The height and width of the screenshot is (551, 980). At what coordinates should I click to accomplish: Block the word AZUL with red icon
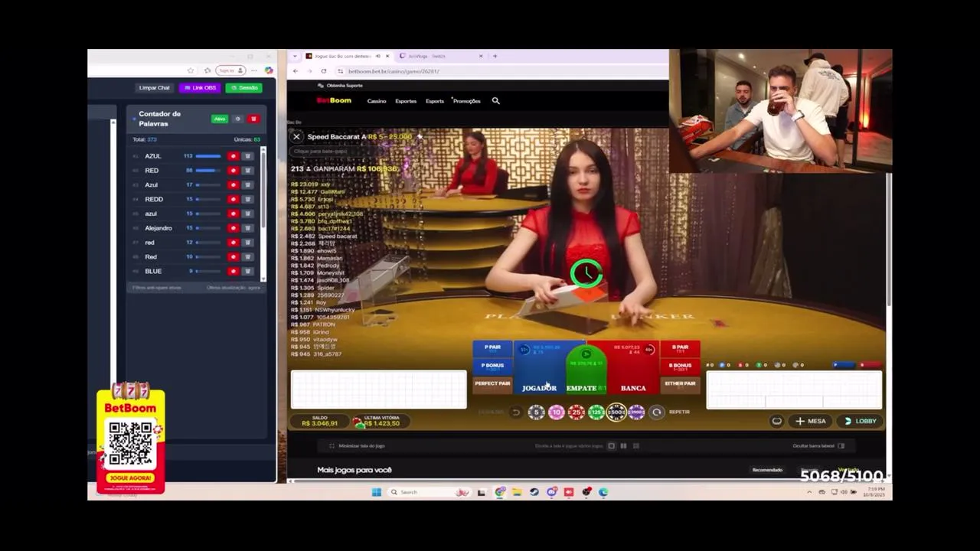coord(234,156)
